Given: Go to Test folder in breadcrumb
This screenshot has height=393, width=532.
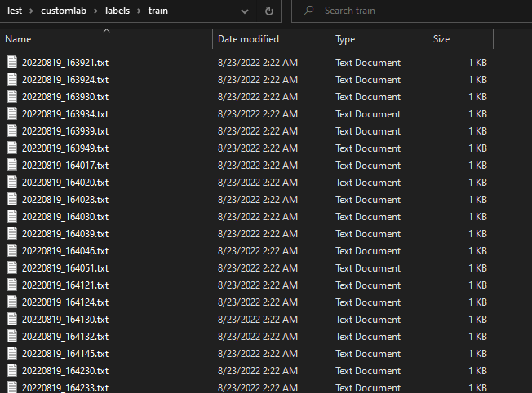Looking at the screenshot, I should [x=14, y=11].
